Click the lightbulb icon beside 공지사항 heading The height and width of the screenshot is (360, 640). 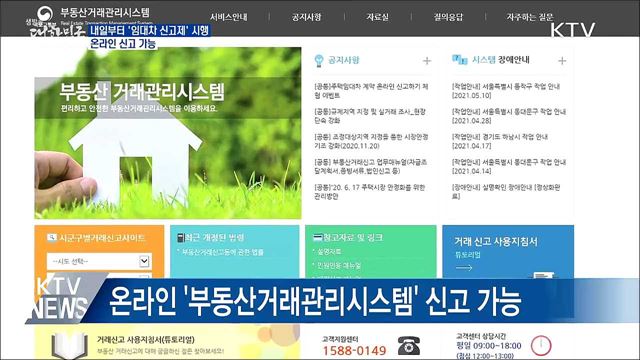tap(319, 60)
